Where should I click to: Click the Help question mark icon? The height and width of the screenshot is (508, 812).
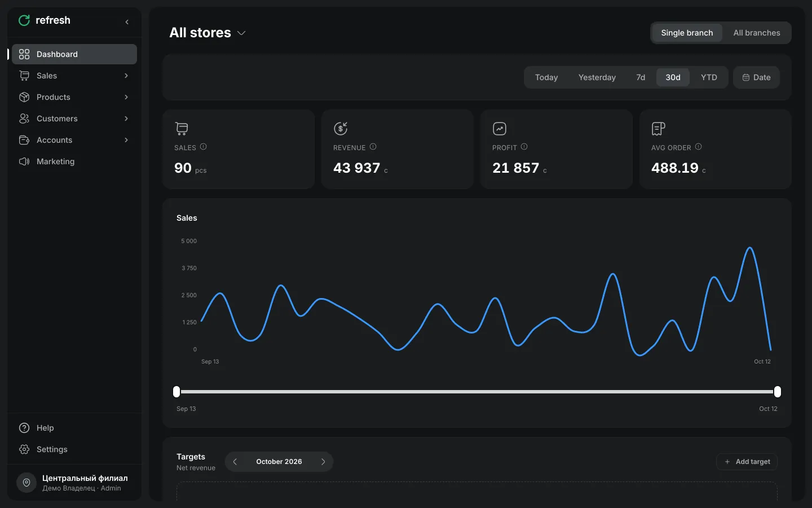[x=24, y=428]
